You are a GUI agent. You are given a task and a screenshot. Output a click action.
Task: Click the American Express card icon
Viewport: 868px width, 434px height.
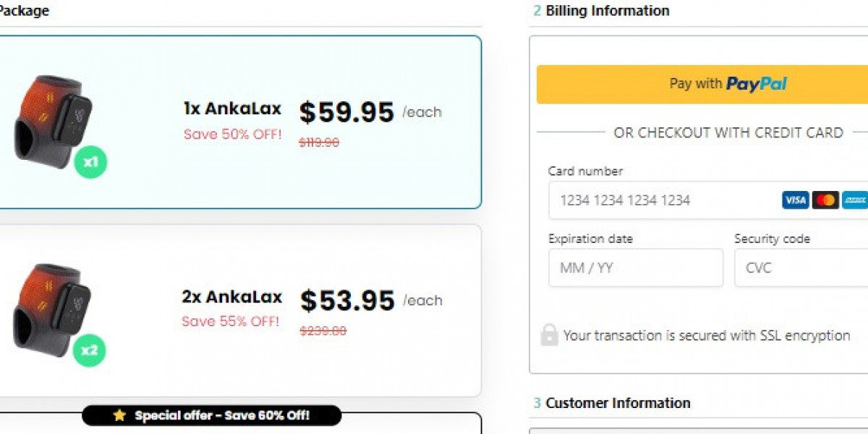pos(855,200)
